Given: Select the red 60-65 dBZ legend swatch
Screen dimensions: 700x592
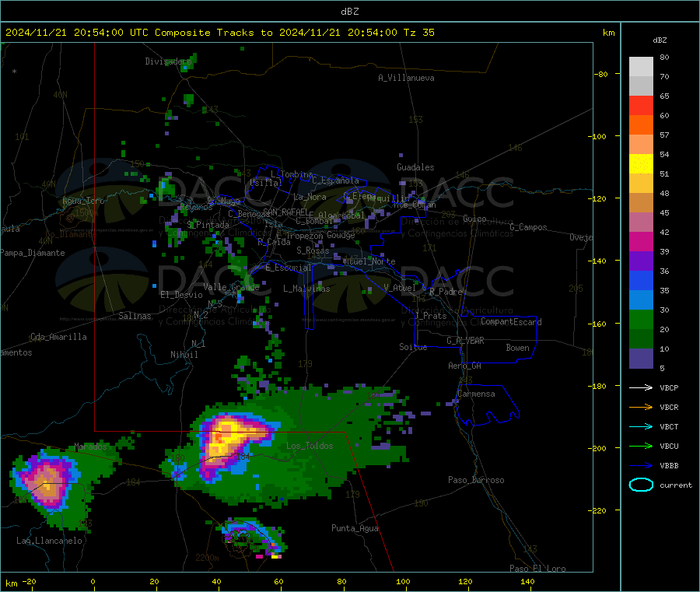Looking at the screenshot, I should coord(641,105).
